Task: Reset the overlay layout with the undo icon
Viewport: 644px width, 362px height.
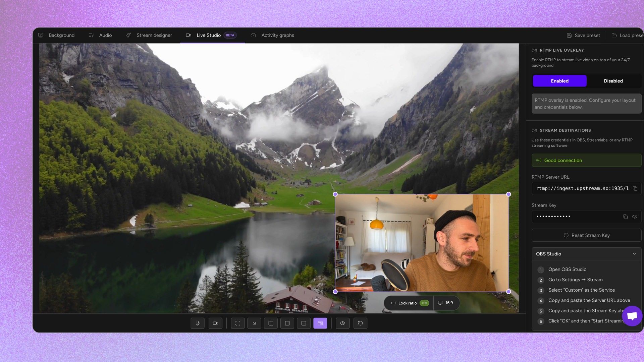Action: [x=360, y=323]
